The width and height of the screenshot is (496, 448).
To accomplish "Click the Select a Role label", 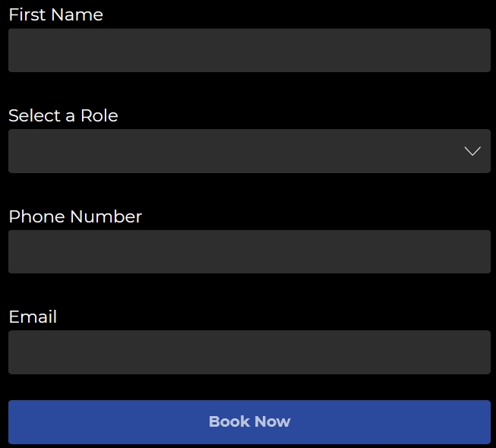I will point(63,115).
